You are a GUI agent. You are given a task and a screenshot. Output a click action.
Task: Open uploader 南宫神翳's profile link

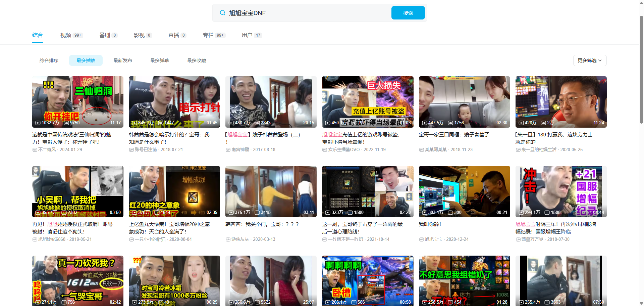240,150
